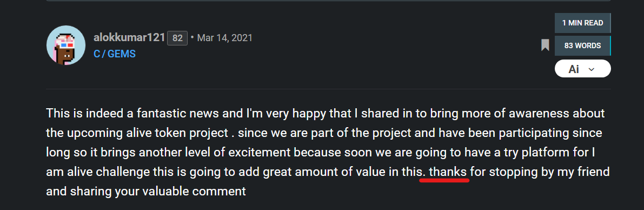
Task: Open the Mar 14, 2021 post date link
Action: (224, 38)
